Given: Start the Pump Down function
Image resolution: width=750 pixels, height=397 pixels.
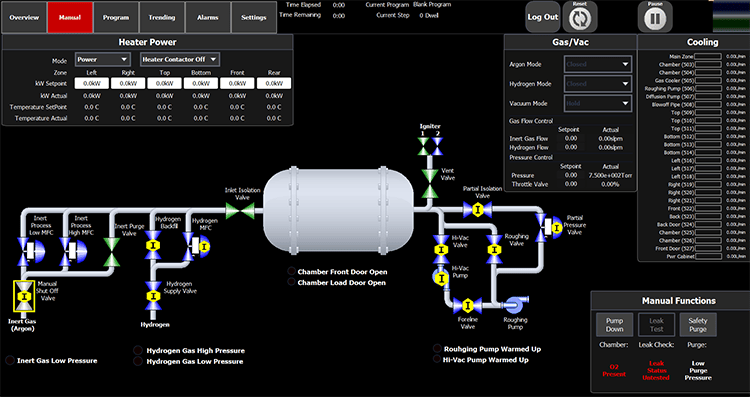Looking at the screenshot, I should 615,325.
